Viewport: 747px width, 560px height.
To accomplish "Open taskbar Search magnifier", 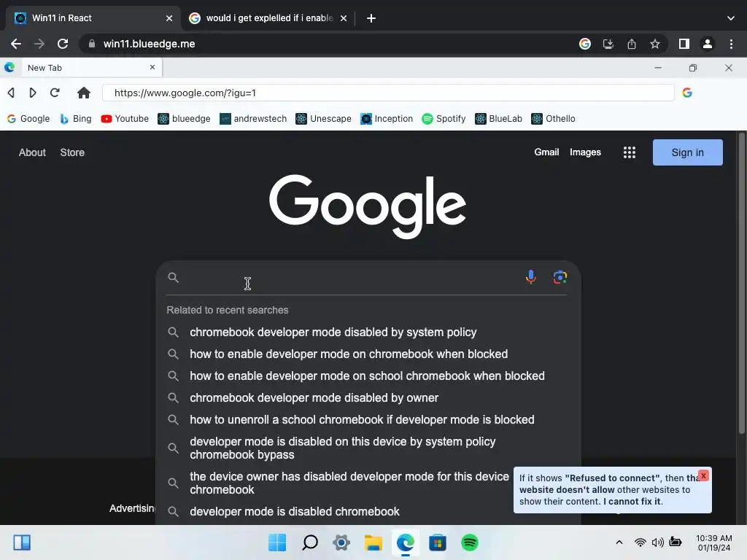I will [309, 542].
